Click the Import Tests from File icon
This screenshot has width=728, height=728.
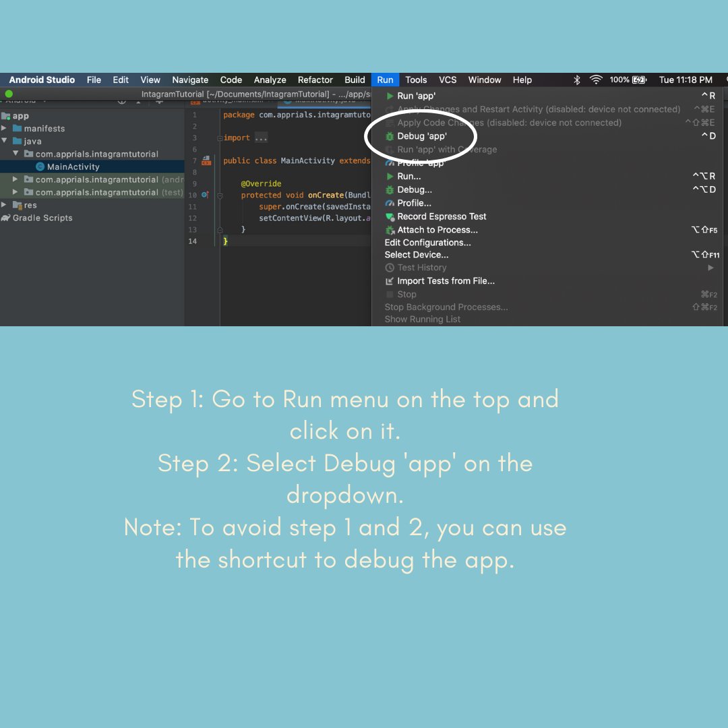pyautogui.click(x=390, y=281)
